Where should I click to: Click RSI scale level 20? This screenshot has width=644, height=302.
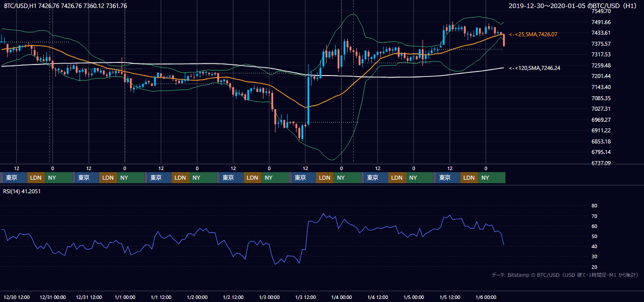(x=594, y=267)
